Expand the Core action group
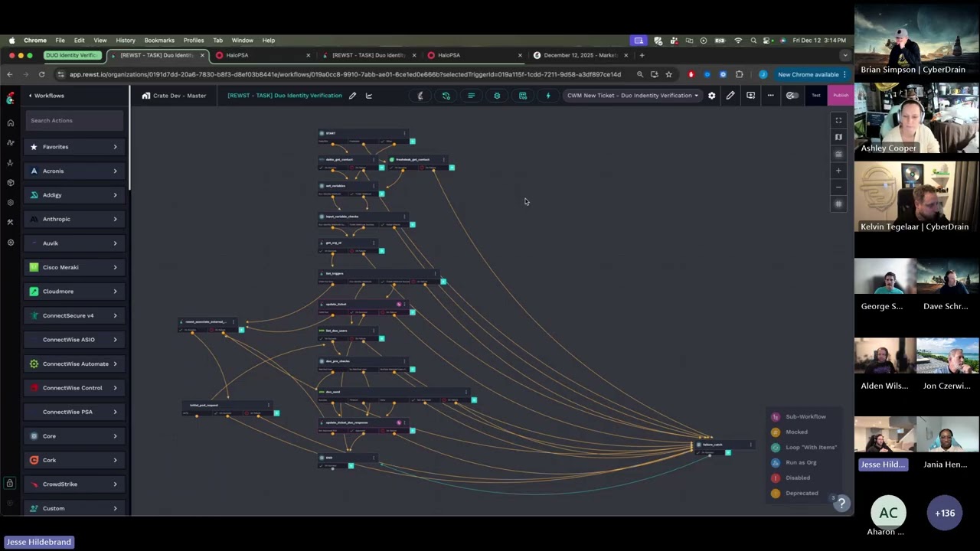Image resolution: width=980 pixels, height=551 pixels. point(74,436)
